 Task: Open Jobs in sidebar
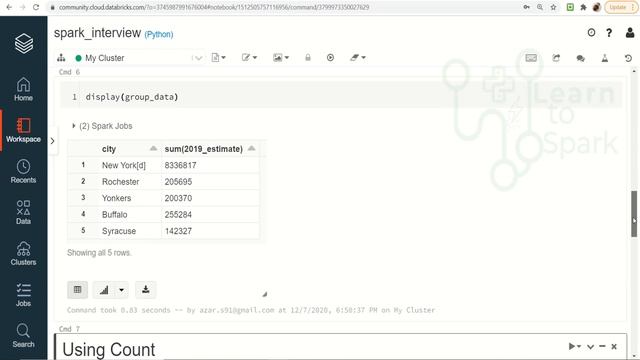tap(23, 295)
